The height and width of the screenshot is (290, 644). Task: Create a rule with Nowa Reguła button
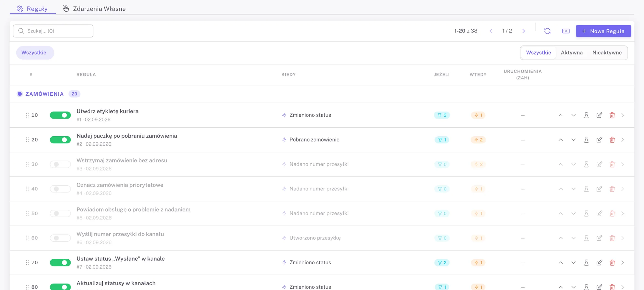pos(603,31)
